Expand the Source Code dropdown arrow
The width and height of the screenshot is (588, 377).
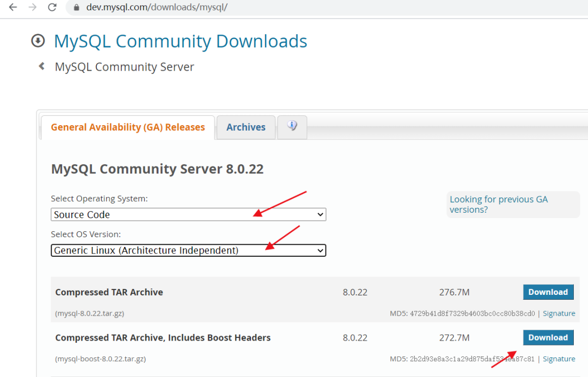(x=320, y=214)
